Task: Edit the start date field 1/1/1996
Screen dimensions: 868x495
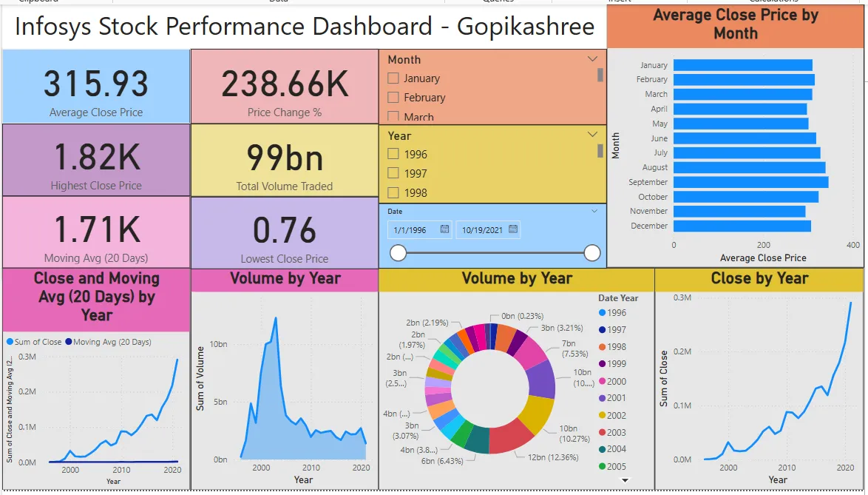Action: point(420,230)
